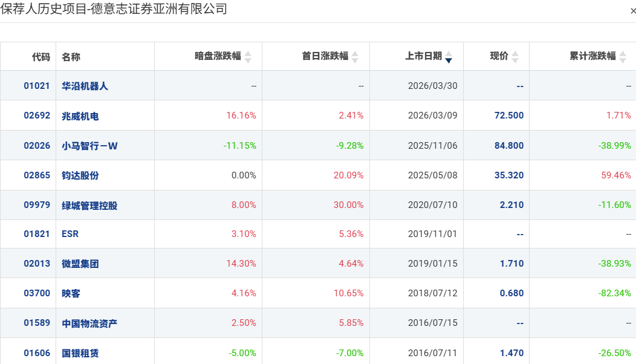Viewport: 636px width, 364px height.
Task: Open stock 华沿机器人
Action: point(85,86)
